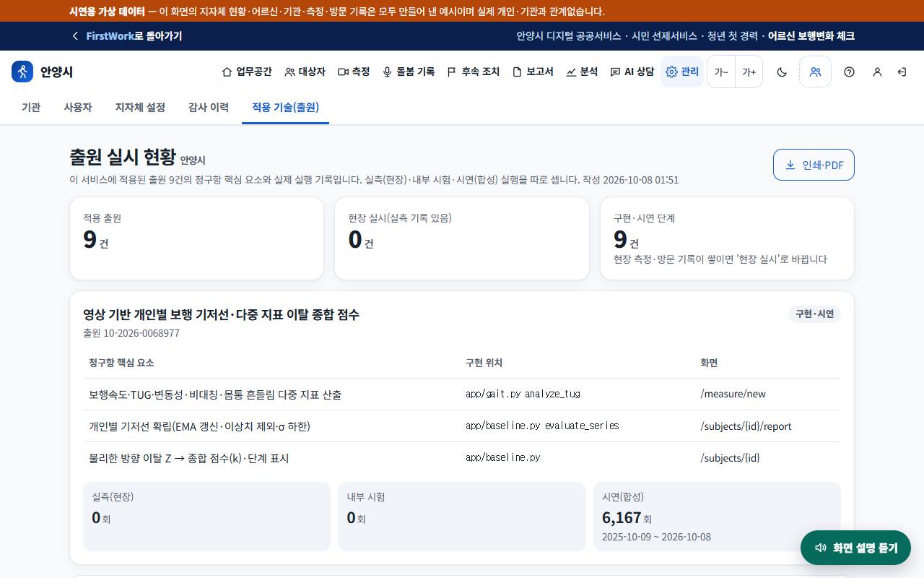Open the 지자체 설정 tab
Viewport: 924px width, 578px height.
pyautogui.click(x=140, y=107)
